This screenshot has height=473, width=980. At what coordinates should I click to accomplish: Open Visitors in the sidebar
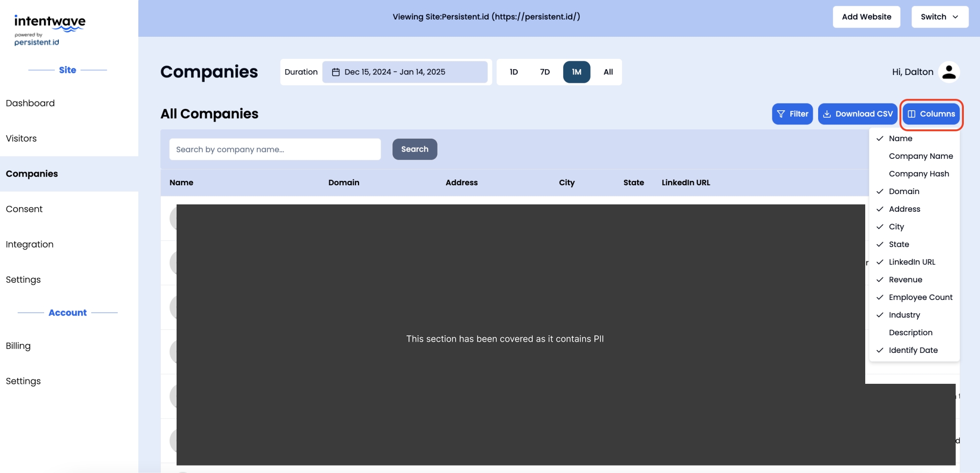(21, 138)
